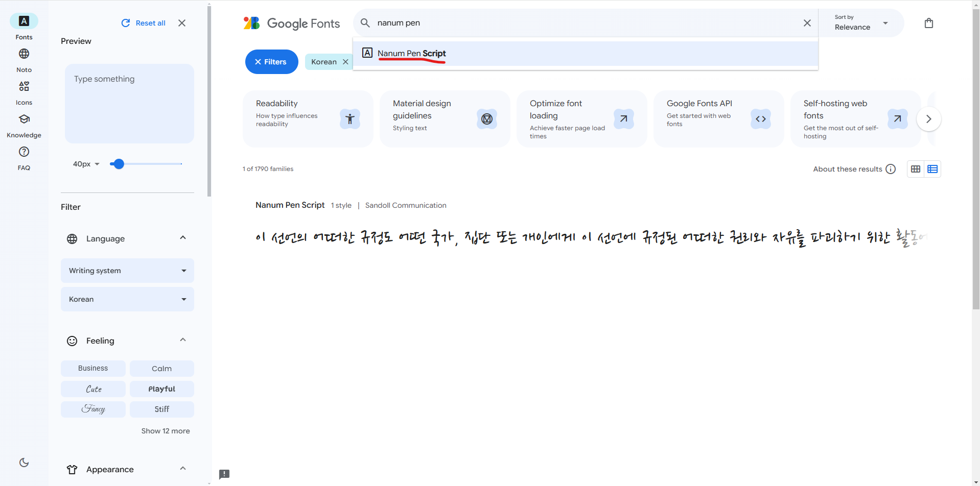Click Show 12 more feelings
This screenshot has width=980, height=486.
pyautogui.click(x=166, y=431)
